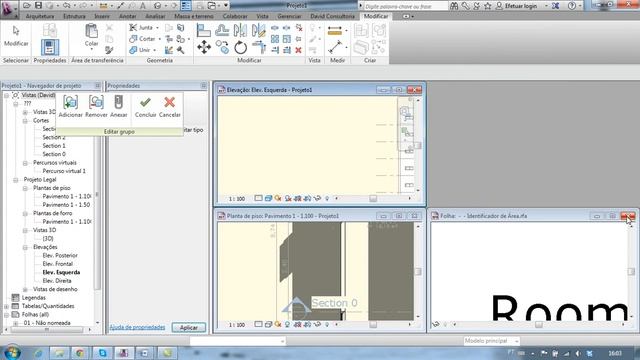Click project browser vertical scrollbar

[x=97, y=208]
